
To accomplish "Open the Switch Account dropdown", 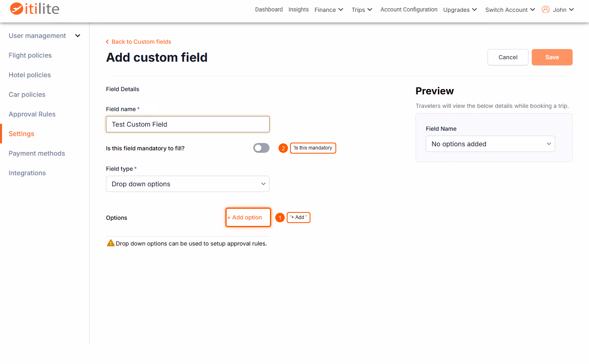I will click(x=510, y=10).
